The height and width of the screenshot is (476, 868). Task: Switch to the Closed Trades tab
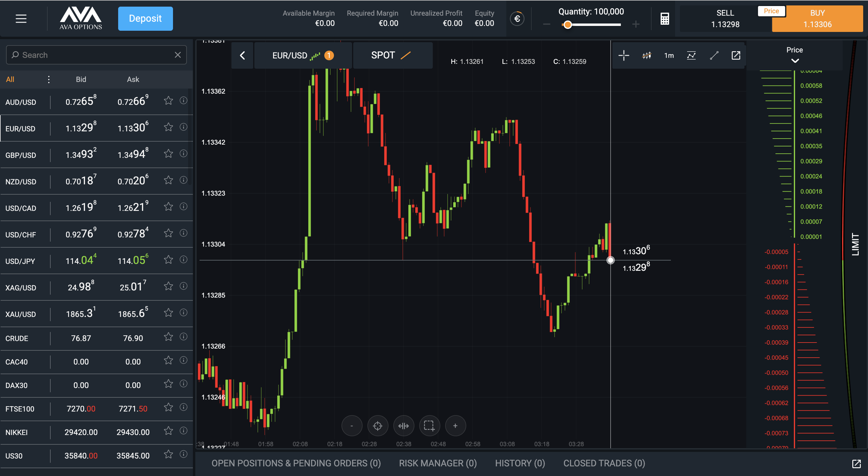(604, 463)
